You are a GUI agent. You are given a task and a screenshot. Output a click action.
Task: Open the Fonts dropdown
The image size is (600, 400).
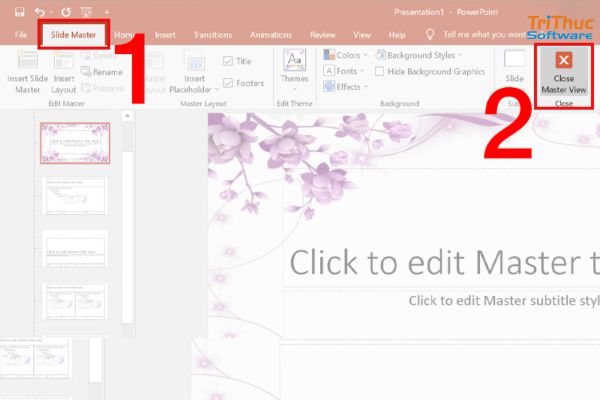click(x=344, y=71)
